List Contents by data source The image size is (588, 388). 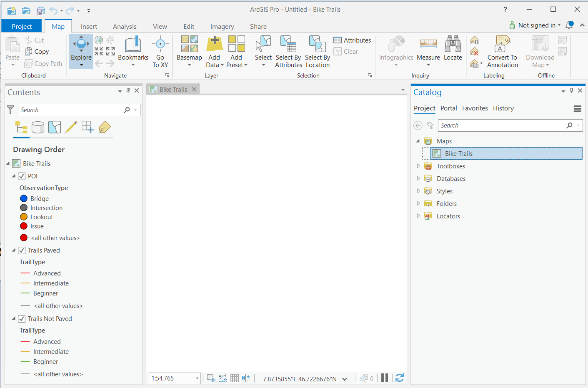38,127
